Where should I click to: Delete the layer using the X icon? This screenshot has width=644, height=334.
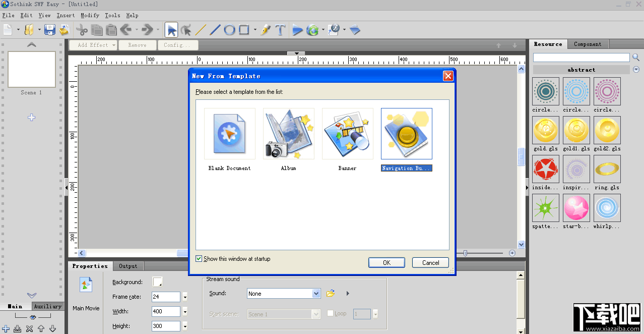(x=29, y=329)
